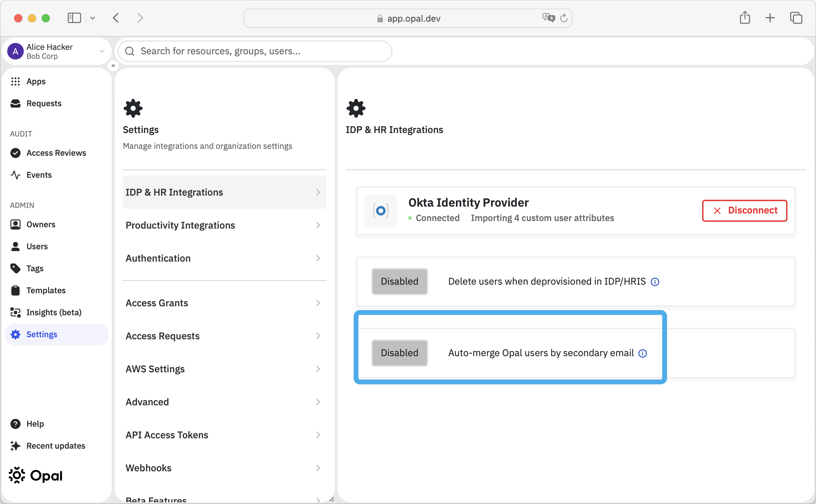Image resolution: width=816 pixels, height=504 pixels.
Task: Click the Access Reviews checkmark icon
Action: pos(15,153)
